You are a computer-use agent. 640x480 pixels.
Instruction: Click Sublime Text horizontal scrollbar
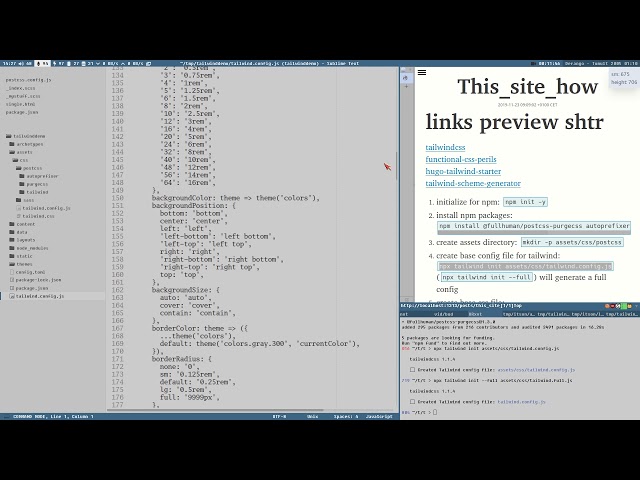click(x=216, y=410)
